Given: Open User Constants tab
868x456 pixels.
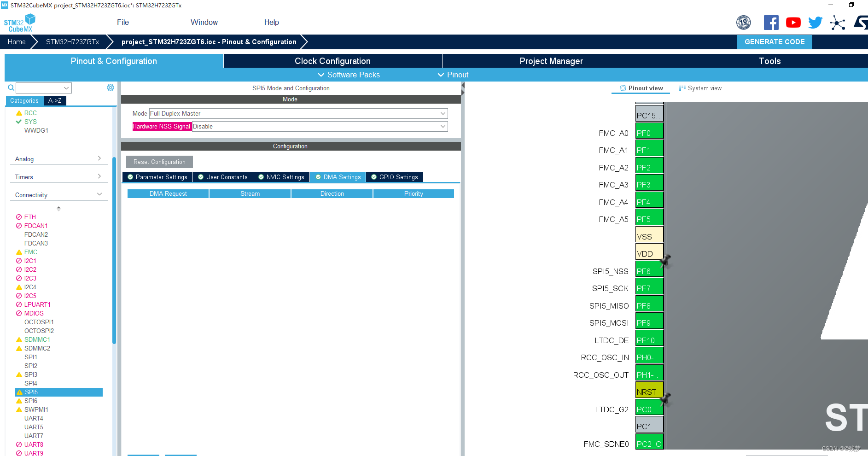Looking at the screenshot, I should coord(223,177).
